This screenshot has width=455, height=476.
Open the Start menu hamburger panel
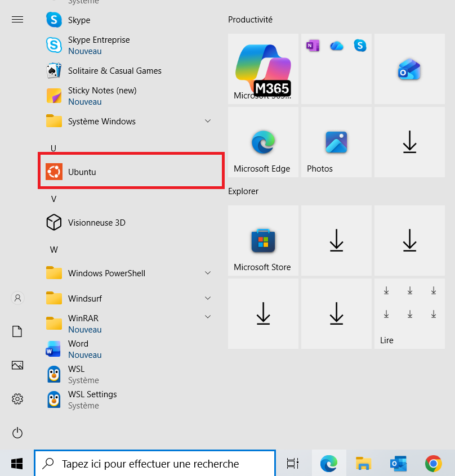(17, 19)
